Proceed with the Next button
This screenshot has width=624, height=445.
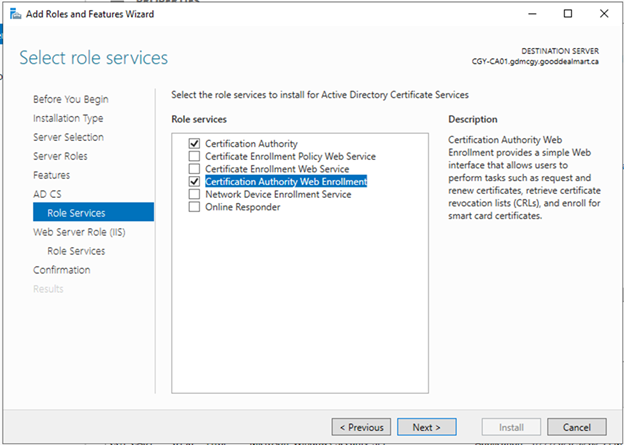point(427,427)
